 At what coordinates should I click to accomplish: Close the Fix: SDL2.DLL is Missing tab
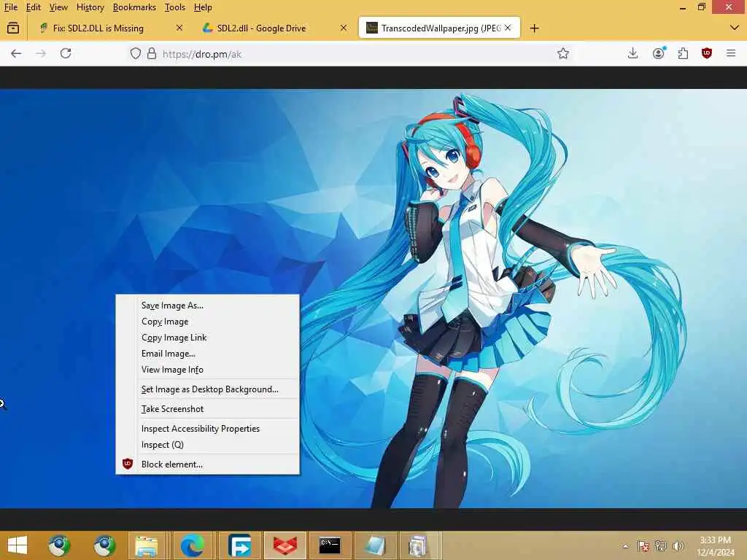click(179, 28)
